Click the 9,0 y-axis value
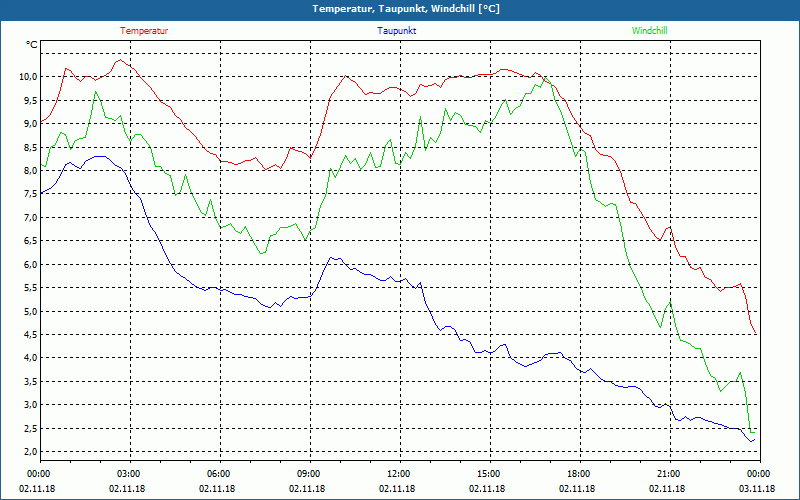Viewport: 800px width, 500px height. coord(31,123)
